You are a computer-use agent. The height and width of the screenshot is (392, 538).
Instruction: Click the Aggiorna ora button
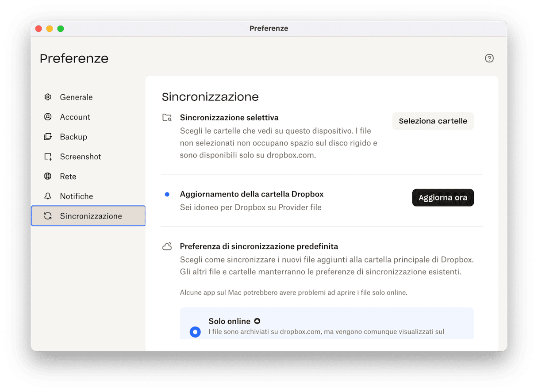[443, 198]
